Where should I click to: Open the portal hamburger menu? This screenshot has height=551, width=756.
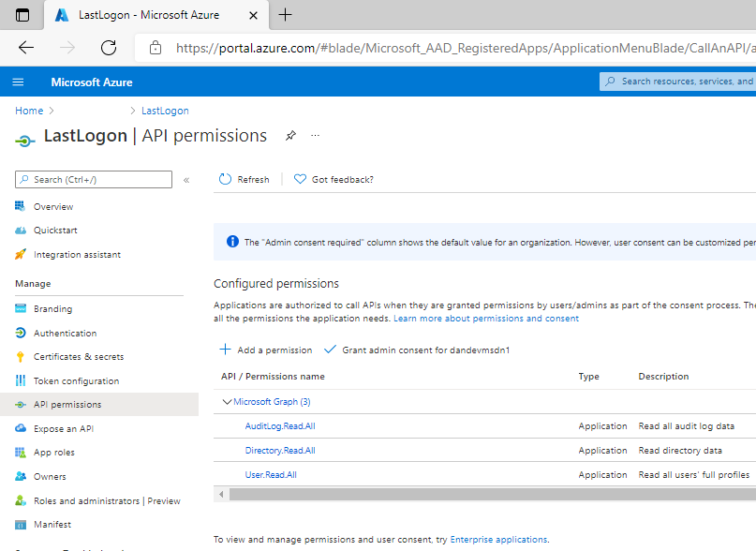click(x=18, y=82)
